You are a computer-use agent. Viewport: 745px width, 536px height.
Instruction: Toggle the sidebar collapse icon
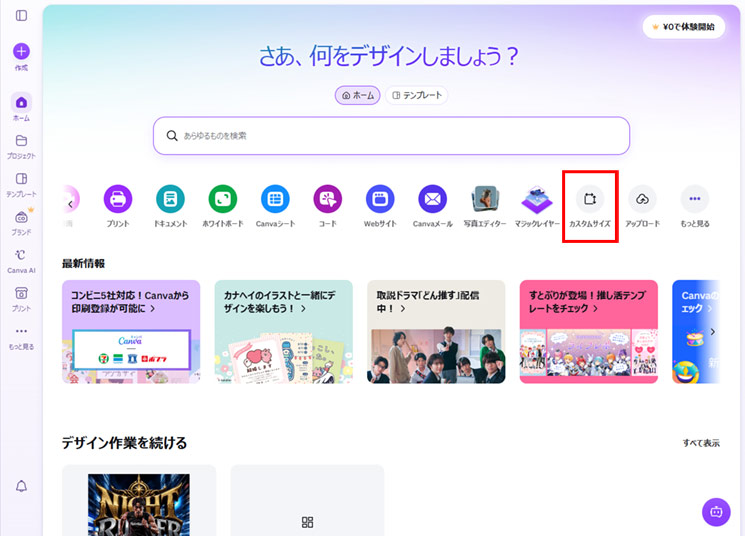click(x=21, y=16)
